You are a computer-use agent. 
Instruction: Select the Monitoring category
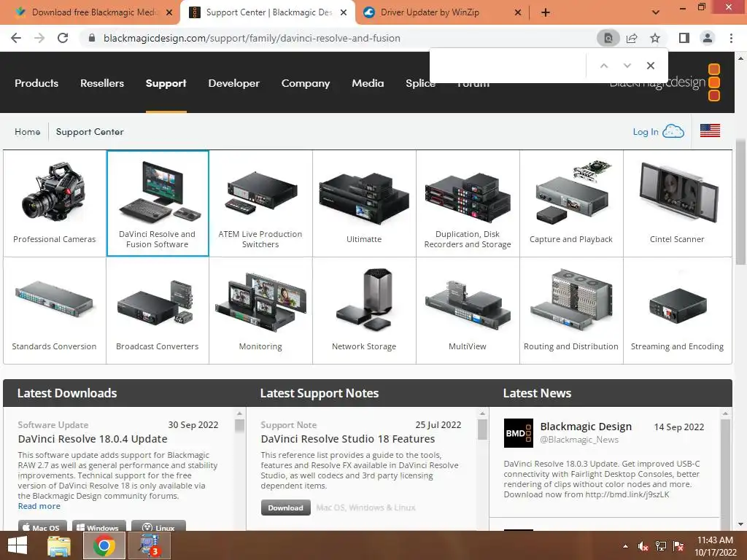[260, 311]
